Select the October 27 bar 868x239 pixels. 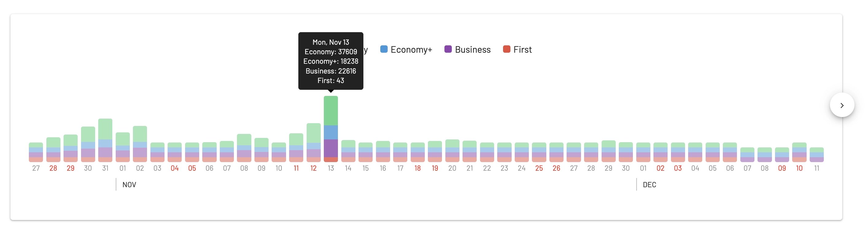pyautogui.click(x=36, y=152)
